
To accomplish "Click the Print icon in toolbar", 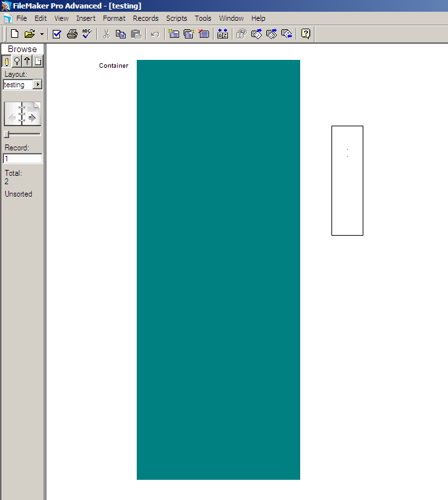I will click(x=72, y=34).
